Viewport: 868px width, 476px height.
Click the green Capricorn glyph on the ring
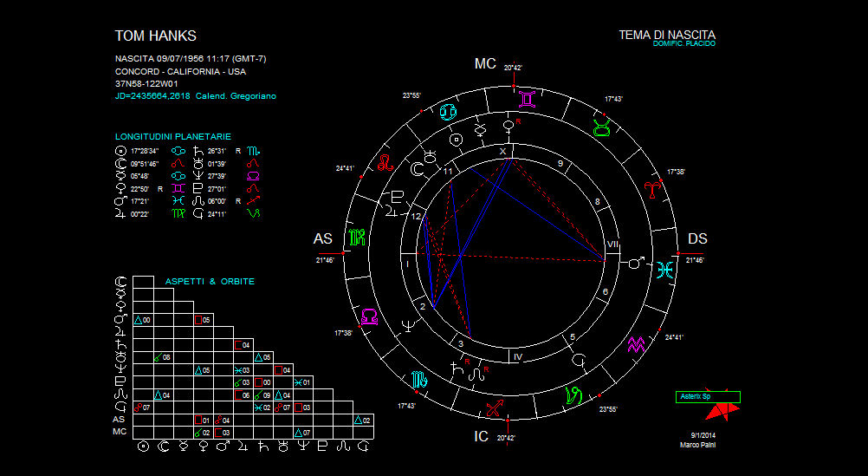[x=573, y=395]
